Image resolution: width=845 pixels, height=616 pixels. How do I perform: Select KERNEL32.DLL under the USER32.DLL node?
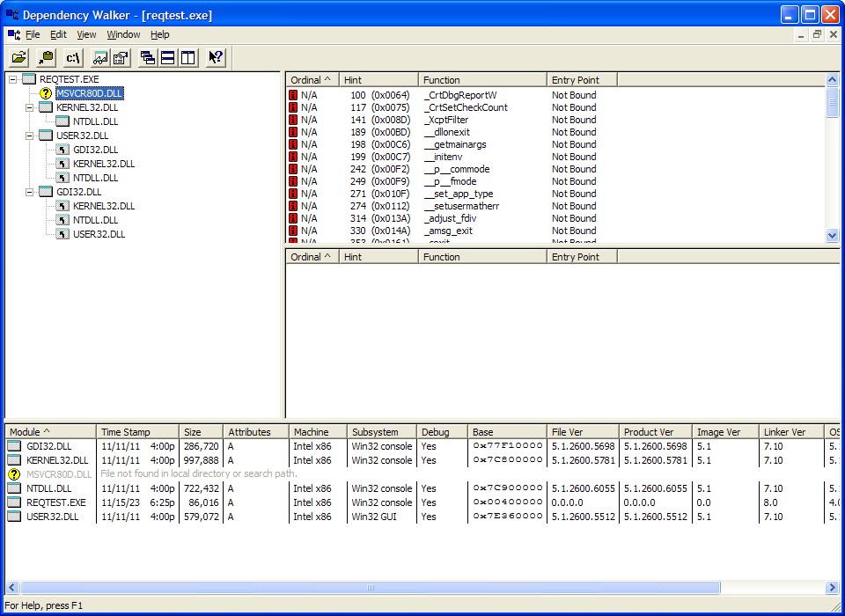104,164
